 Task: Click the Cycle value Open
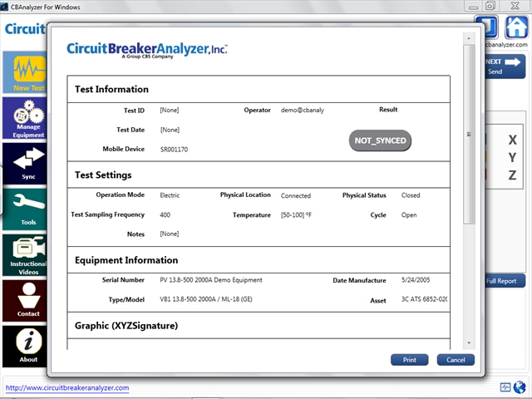coord(409,215)
